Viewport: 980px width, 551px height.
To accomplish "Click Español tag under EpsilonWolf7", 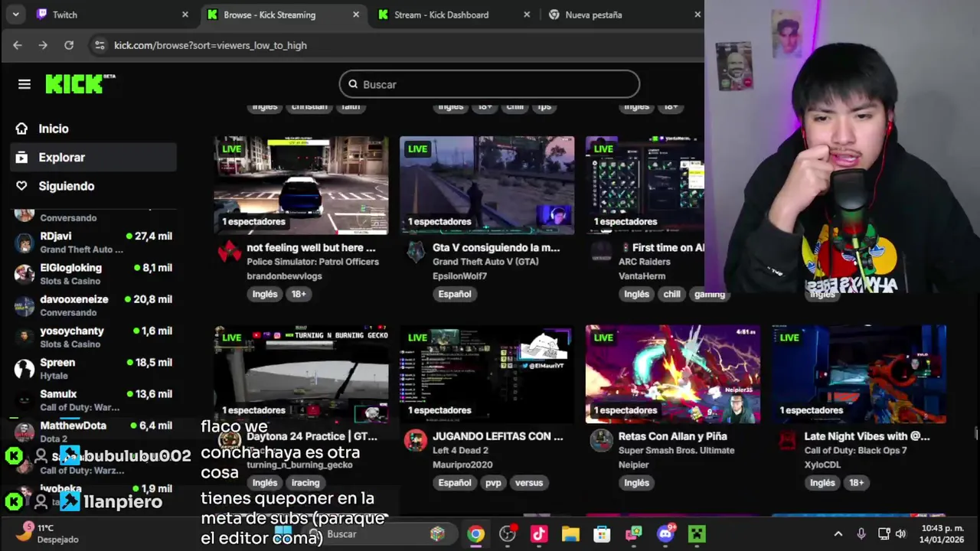I will tap(455, 294).
